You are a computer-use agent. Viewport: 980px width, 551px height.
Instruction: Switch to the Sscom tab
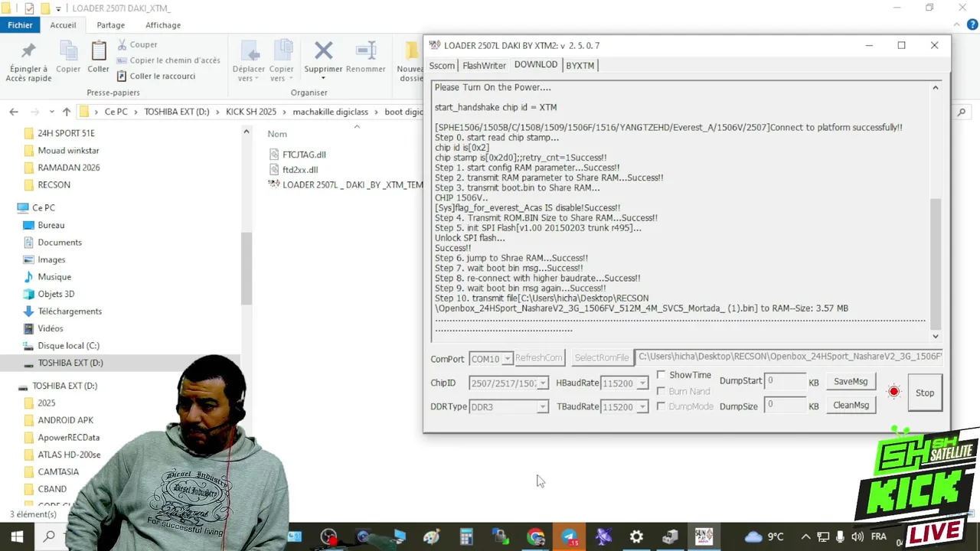click(442, 66)
